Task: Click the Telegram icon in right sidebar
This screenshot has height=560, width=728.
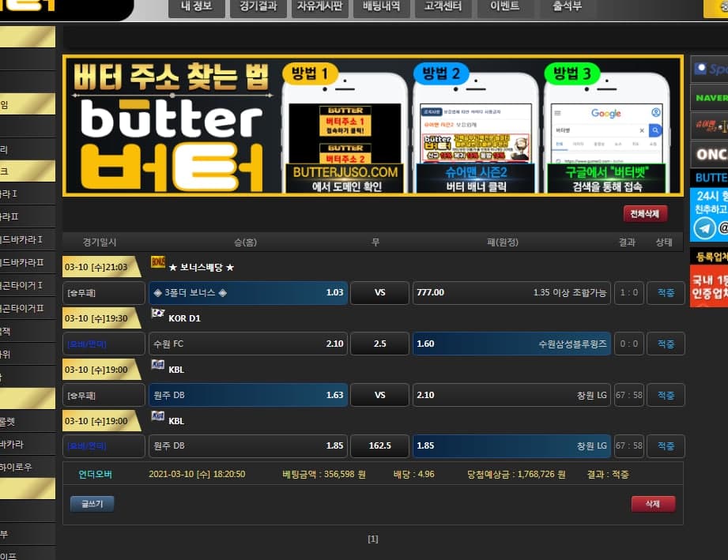Action: pyautogui.click(x=703, y=229)
